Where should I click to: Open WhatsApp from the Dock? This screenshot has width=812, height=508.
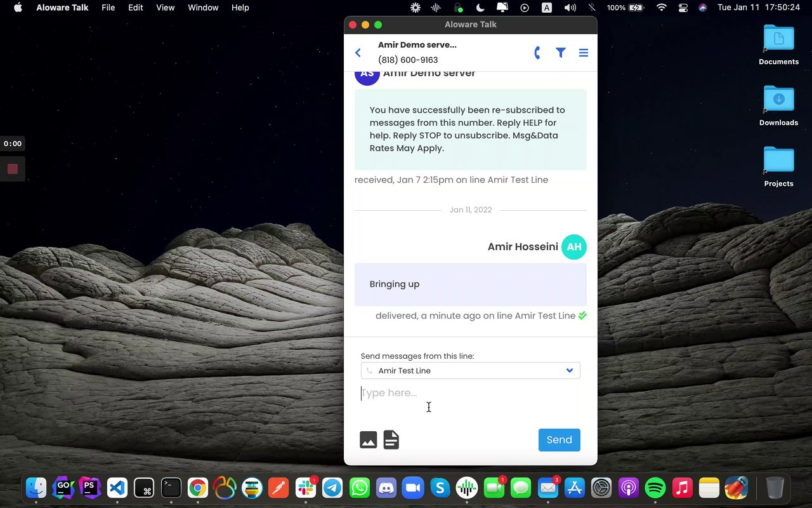(360, 488)
